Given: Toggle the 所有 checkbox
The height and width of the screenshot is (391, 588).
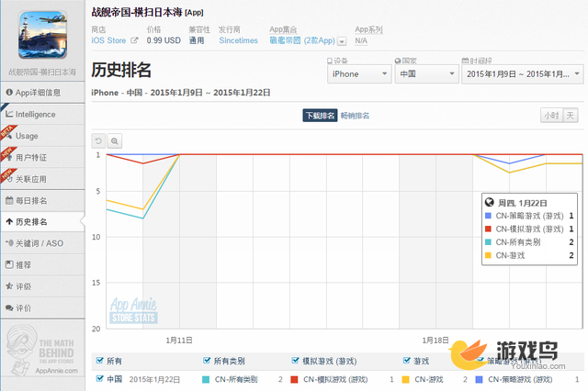Looking at the screenshot, I should pyautogui.click(x=99, y=361).
